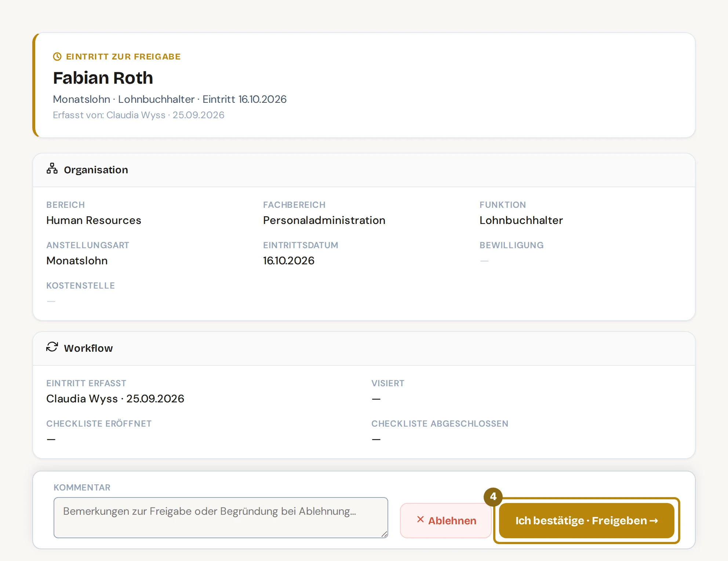
Task: Click the Ablehnen button
Action: click(x=446, y=521)
